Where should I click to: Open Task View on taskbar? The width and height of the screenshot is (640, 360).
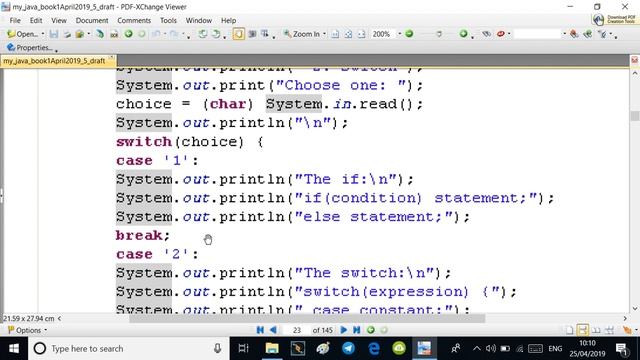243,349
